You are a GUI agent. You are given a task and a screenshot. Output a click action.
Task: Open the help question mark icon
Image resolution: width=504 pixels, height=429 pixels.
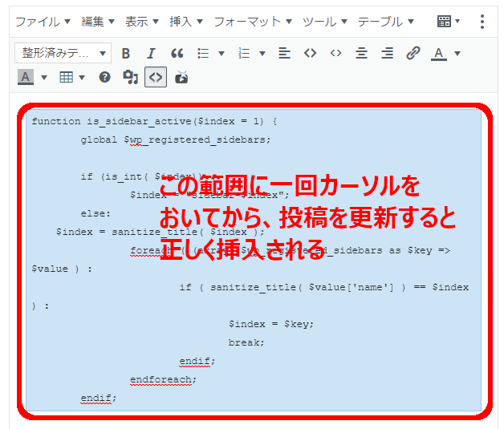coord(104,78)
